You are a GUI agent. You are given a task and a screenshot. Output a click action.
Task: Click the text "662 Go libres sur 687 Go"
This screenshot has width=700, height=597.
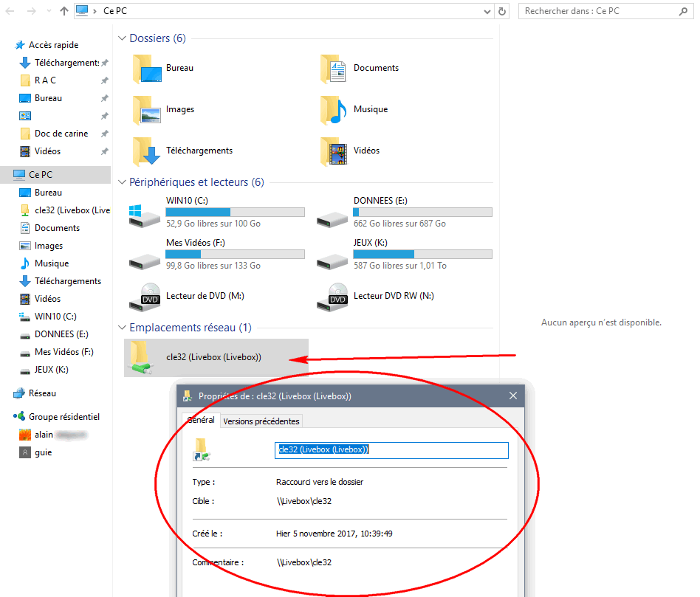(x=399, y=224)
